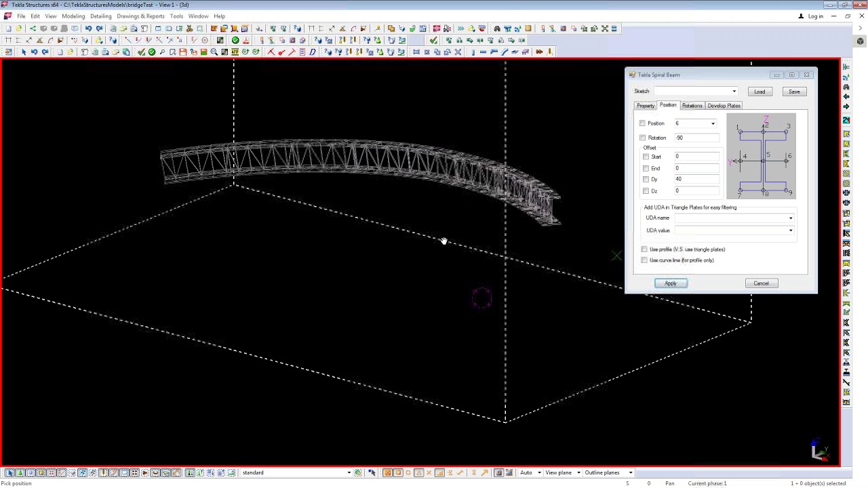Click the Dy offset input field

point(696,179)
